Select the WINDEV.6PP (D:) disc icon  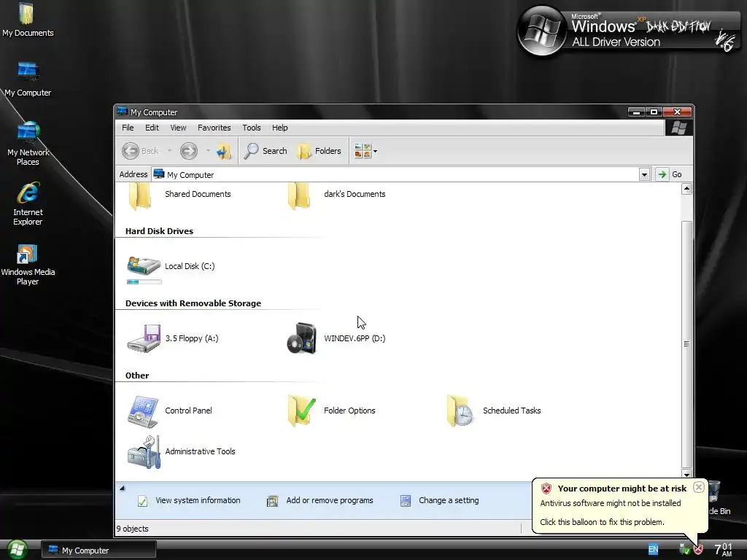(302, 338)
